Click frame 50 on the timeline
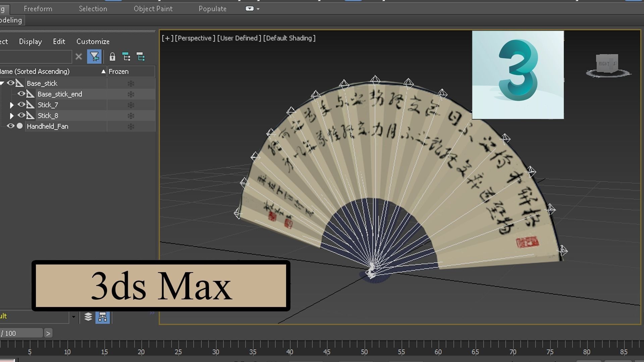This screenshot has height=362, width=644. click(365, 347)
